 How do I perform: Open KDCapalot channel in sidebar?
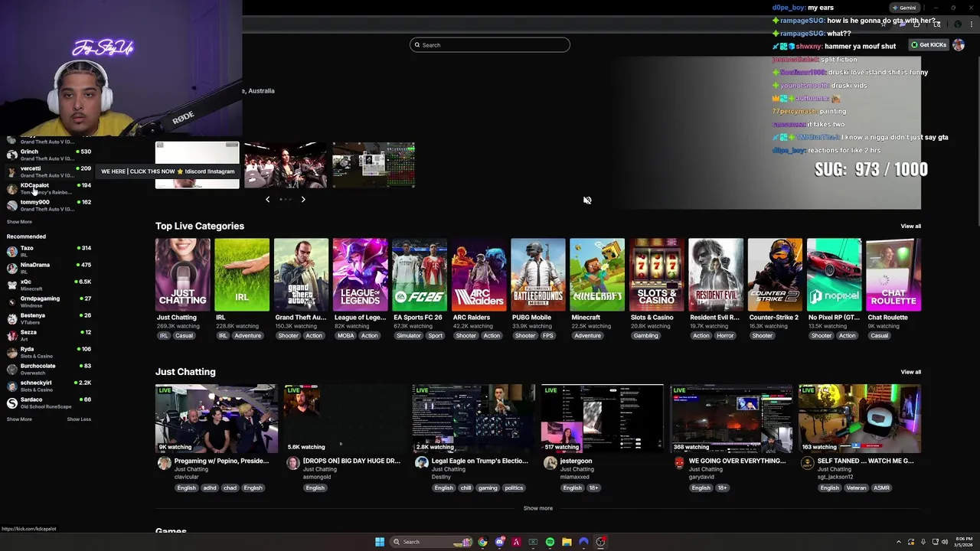(x=49, y=188)
